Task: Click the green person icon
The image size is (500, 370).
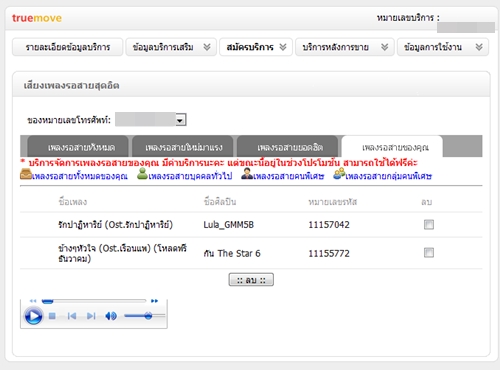Action: coord(142,174)
